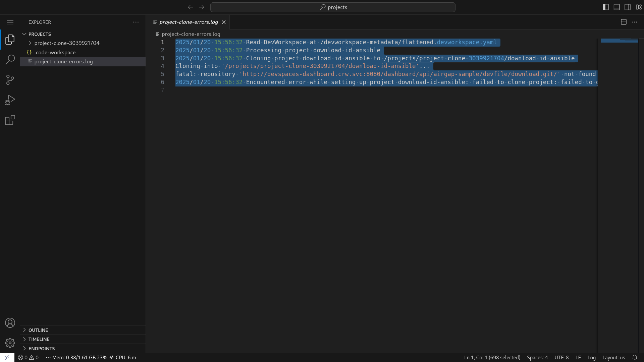Click the Spaces: 4 indentation button
The width and height of the screenshot is (644, 362).
[537, 357]
